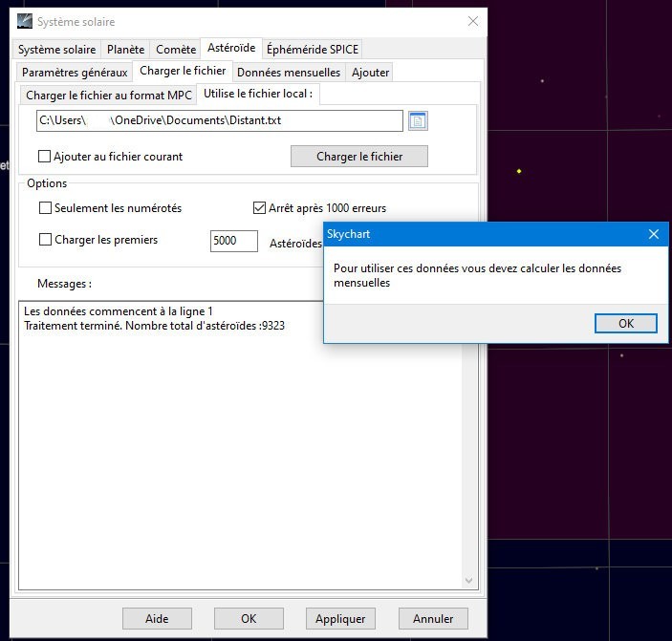The height and width of the screenshot is (641, 672).
Task: Click the Aide button
Action: pos(157,619)
